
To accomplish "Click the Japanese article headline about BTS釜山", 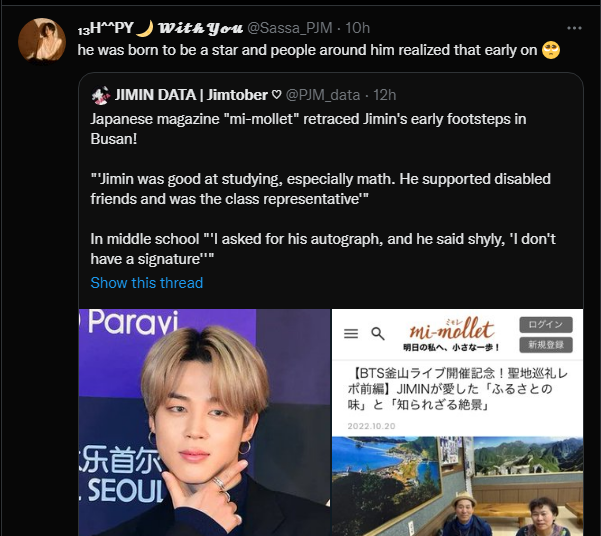I will [x=457, y=389].
